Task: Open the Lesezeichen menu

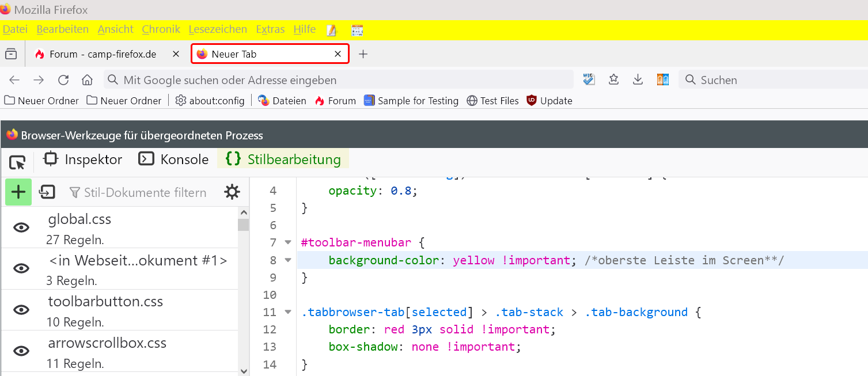Action: point(218,29)
